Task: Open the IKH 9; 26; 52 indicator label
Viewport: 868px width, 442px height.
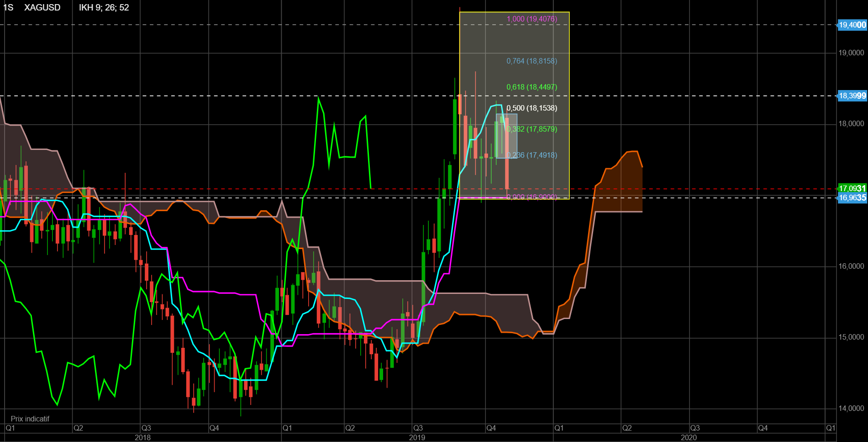Action: coord(104,8)
